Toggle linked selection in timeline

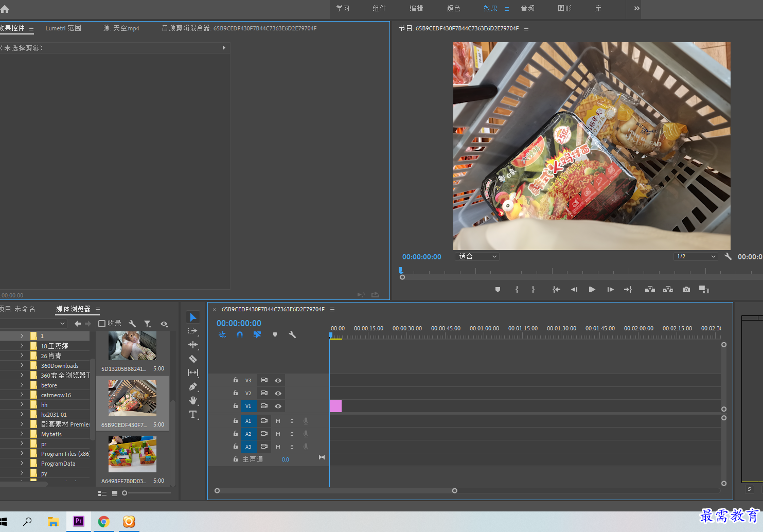tap(257, 334)
